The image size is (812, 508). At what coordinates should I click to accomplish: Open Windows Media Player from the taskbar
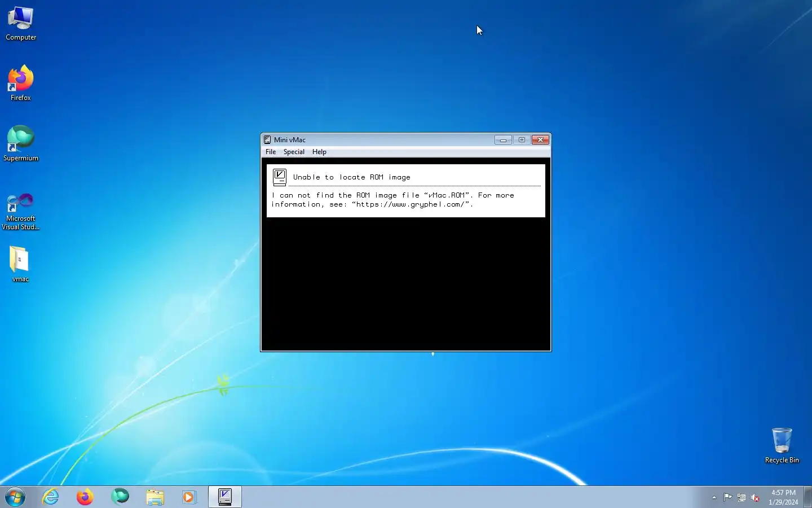(x=189, y=497)
